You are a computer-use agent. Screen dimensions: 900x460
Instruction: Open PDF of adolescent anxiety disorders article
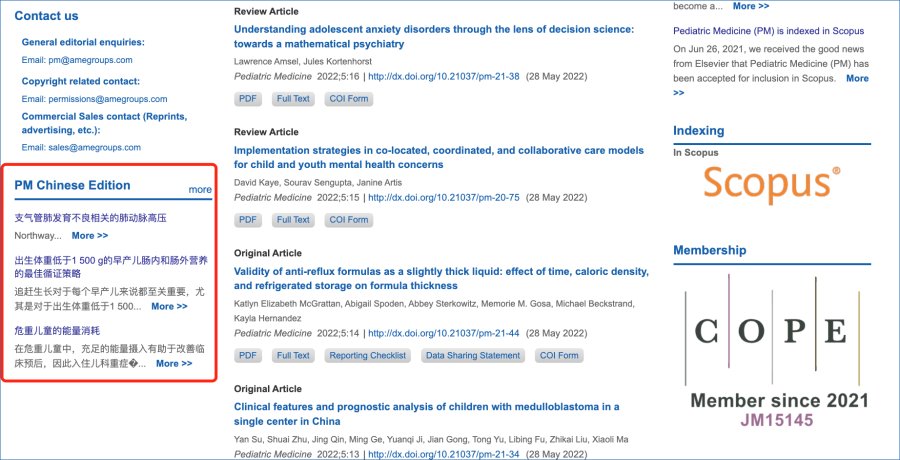point(248,99)
